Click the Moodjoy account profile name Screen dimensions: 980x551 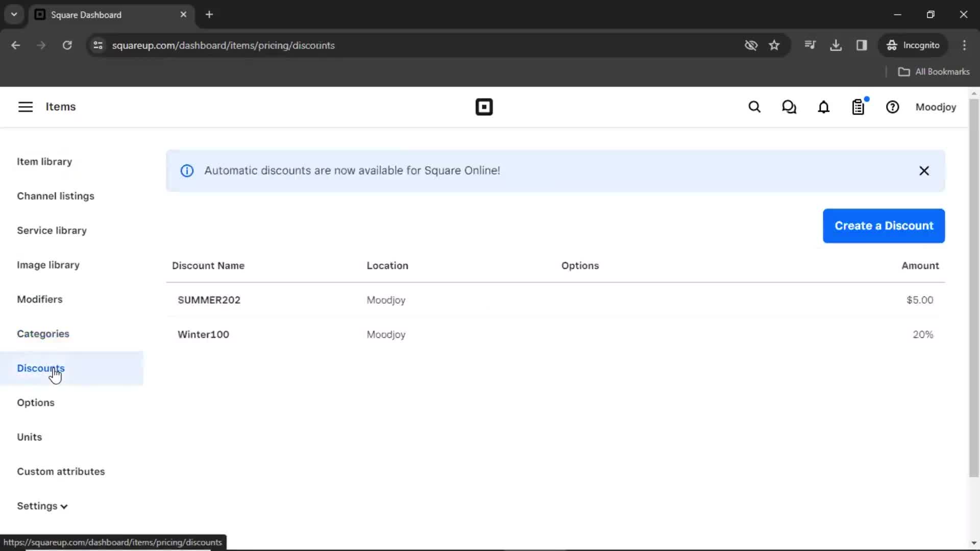pyautogui.click(x=936, y=107)
